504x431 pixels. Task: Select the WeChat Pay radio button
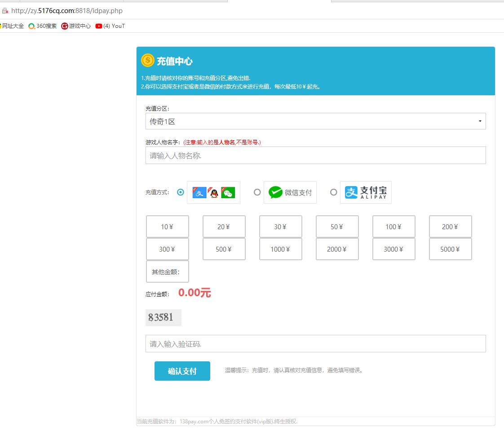tap(257, 192)
